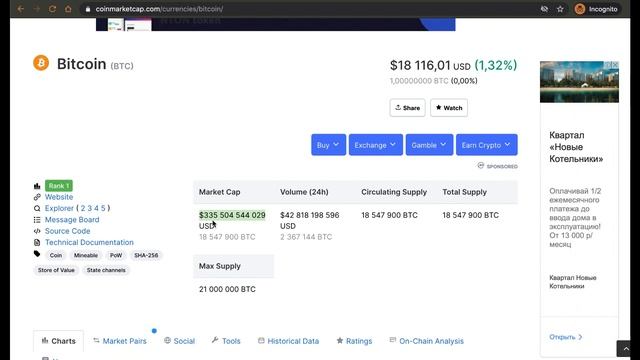Open Explorer alternative link 2
This screenshot has width=640, height=360.
point(83,208)
